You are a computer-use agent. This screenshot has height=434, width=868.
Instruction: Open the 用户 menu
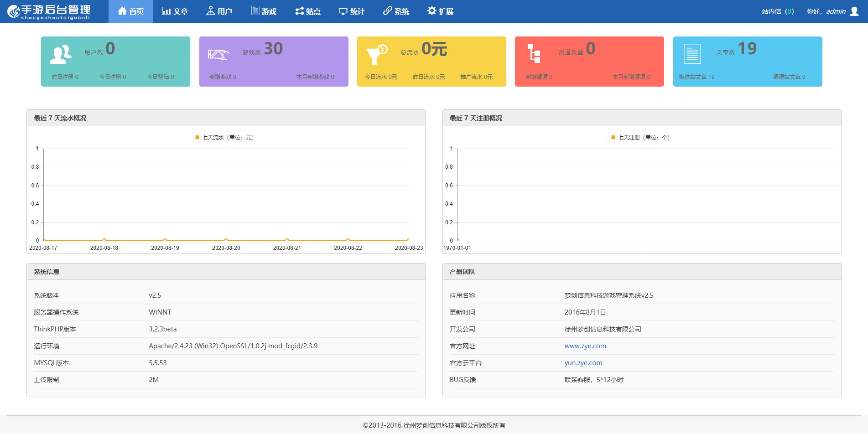point(219,11)
